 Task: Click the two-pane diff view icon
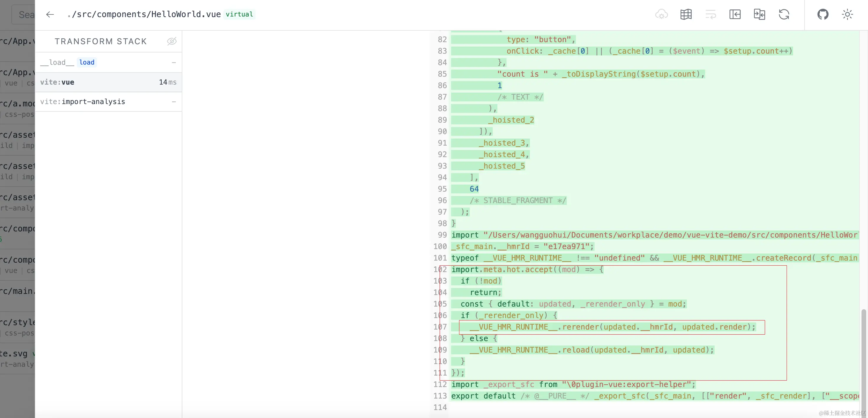pyautogui.click(x=759, y=14)
